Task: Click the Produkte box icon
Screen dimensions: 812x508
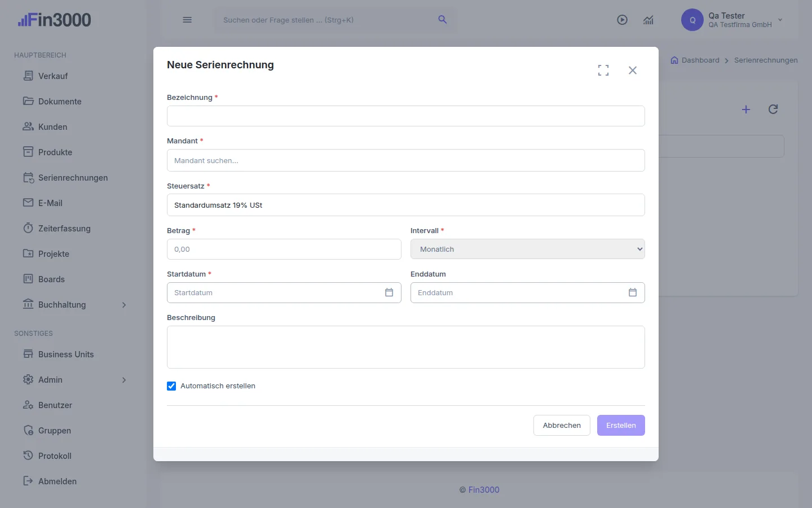Action: 28,152
